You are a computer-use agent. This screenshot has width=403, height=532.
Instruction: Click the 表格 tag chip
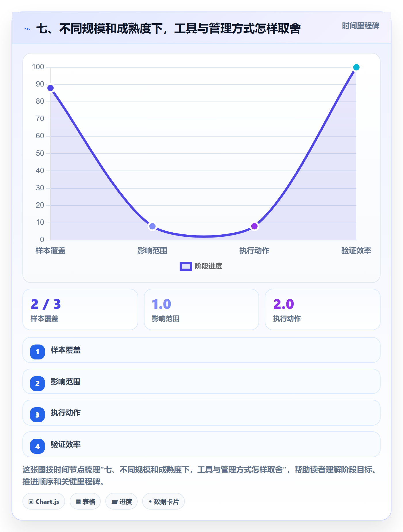pos(85,502)
